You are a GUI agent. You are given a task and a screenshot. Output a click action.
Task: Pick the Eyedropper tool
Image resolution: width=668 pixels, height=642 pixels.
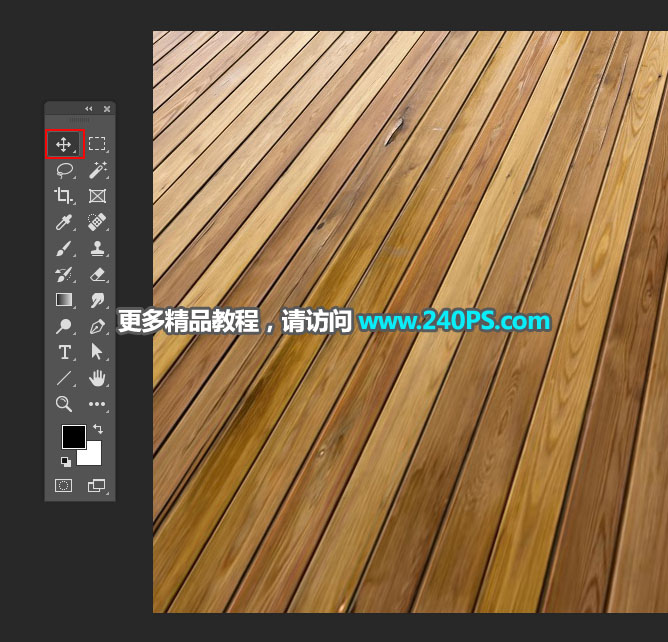point(64,222)
